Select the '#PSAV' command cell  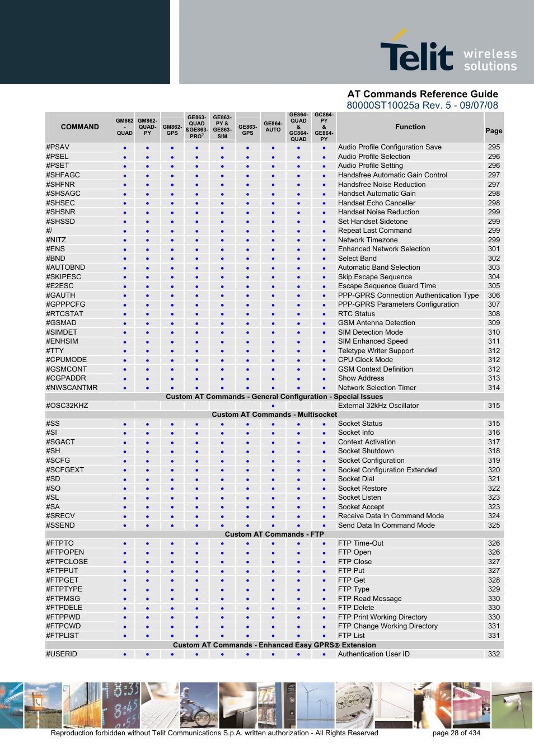click(58, 147)
